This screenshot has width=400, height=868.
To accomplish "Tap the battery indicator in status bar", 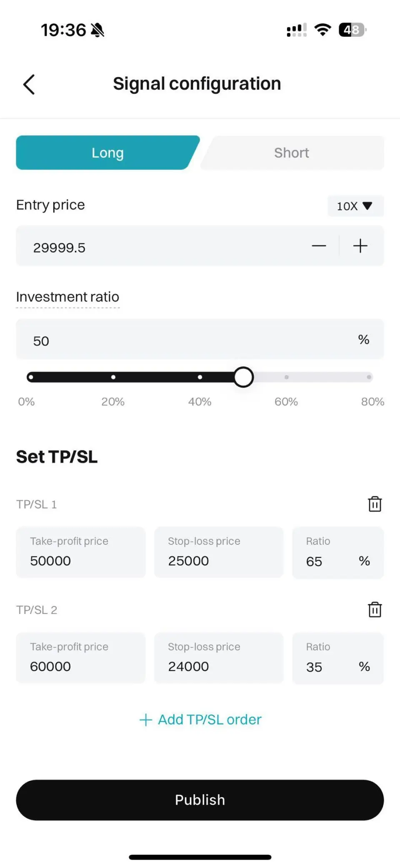I will 352,30.
